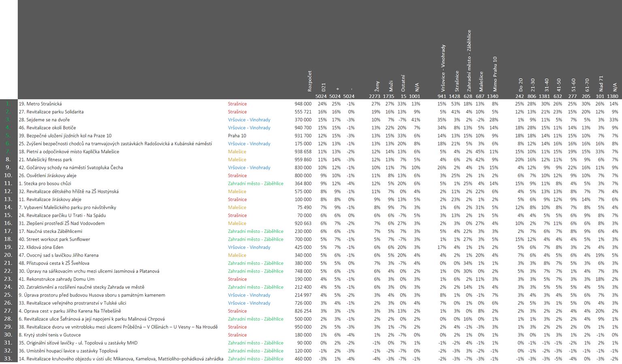Select '24. Revitalizace parčíku U Trati - Na Spádu'
Image resolution: width=622 pixels, height=364 pixels.
(62, 215)
